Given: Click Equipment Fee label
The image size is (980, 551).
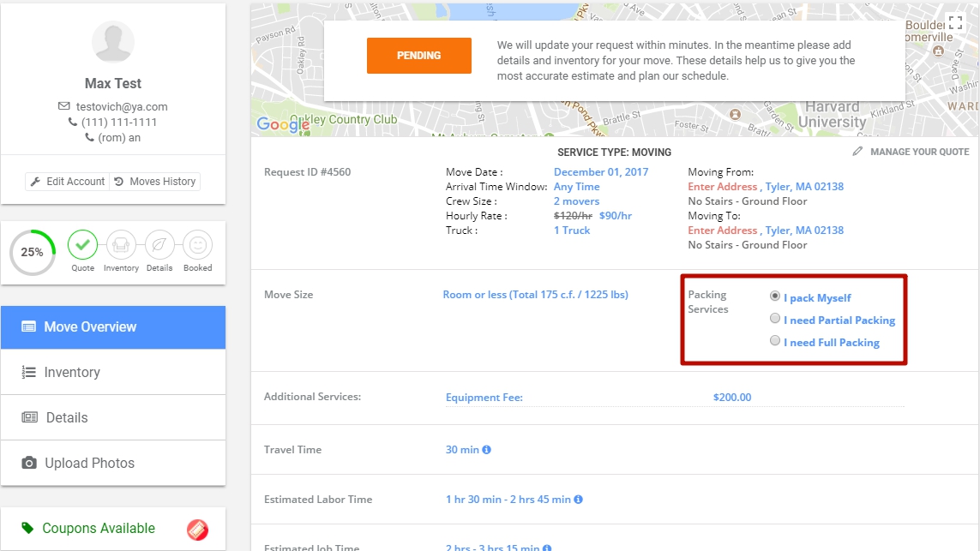Looking at the screenshot, I should pos(484,398).
